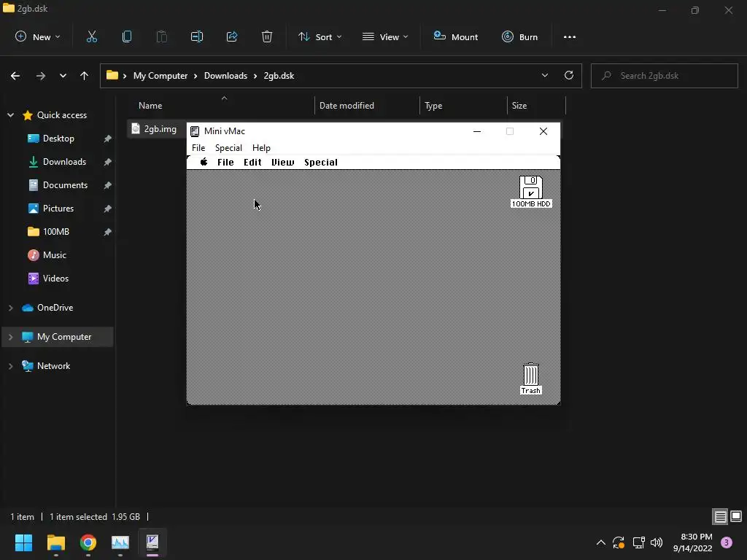Collapse the Quick access tree
Viewport: 747px width, 560px height.
click(10, 115)
